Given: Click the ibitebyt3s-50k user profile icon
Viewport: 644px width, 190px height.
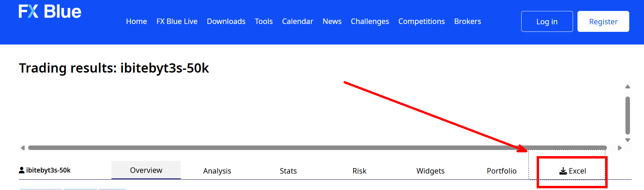Looking at the screenshot, I should pos(22,170).
